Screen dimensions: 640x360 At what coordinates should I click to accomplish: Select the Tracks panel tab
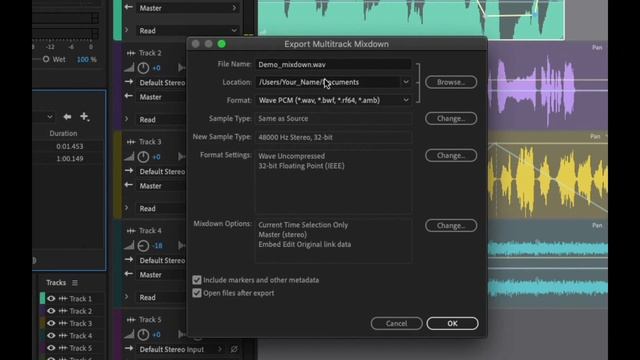pos(56,282)
